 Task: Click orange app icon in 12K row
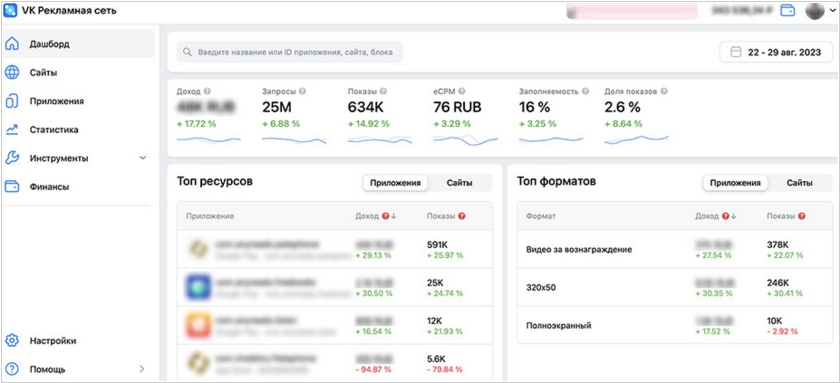click(x=198, y=325)
